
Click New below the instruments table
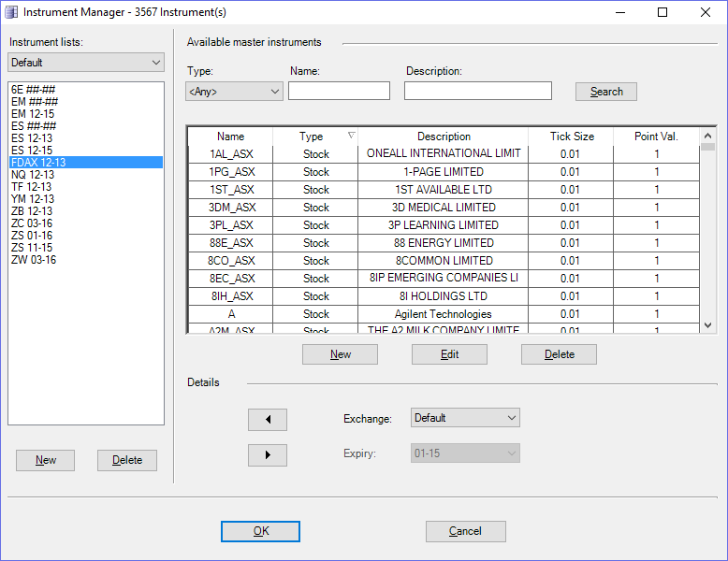[x=340, y=354]
